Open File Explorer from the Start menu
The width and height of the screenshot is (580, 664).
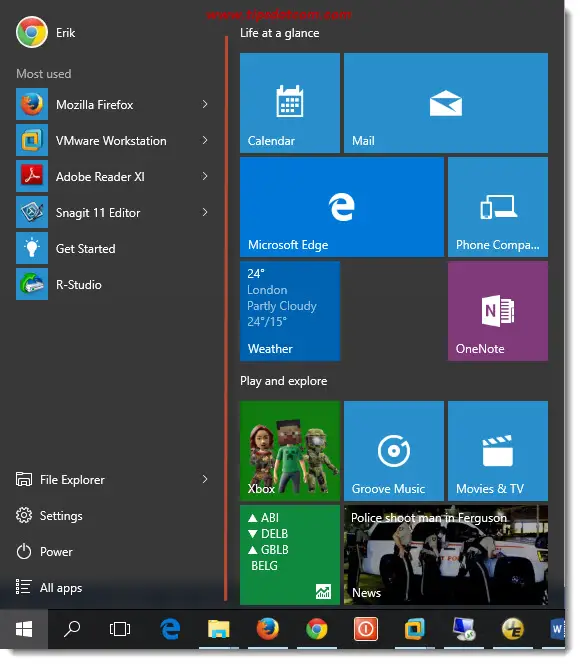pyautogui.click(x=60, y=480)
